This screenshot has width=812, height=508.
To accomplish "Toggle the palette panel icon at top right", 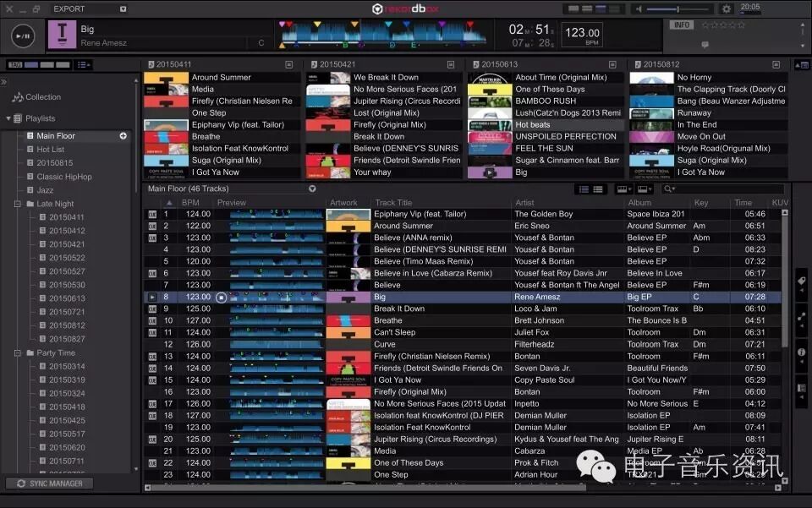I will point(802,65).
